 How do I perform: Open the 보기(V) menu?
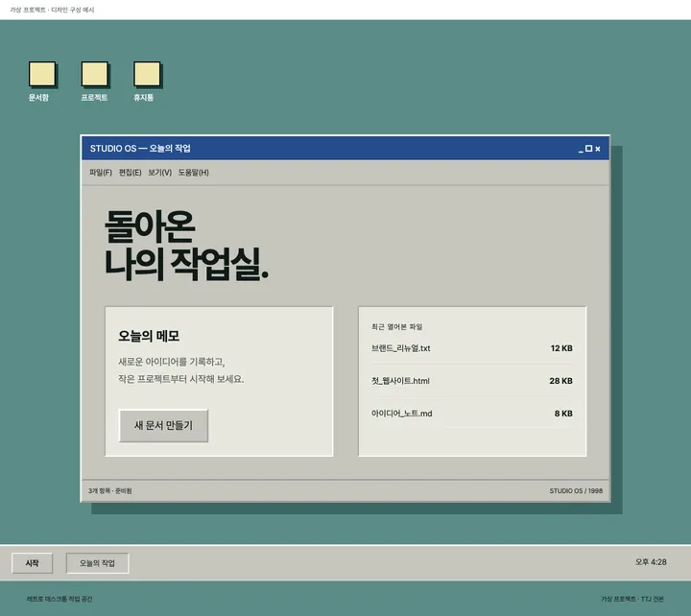159,173
